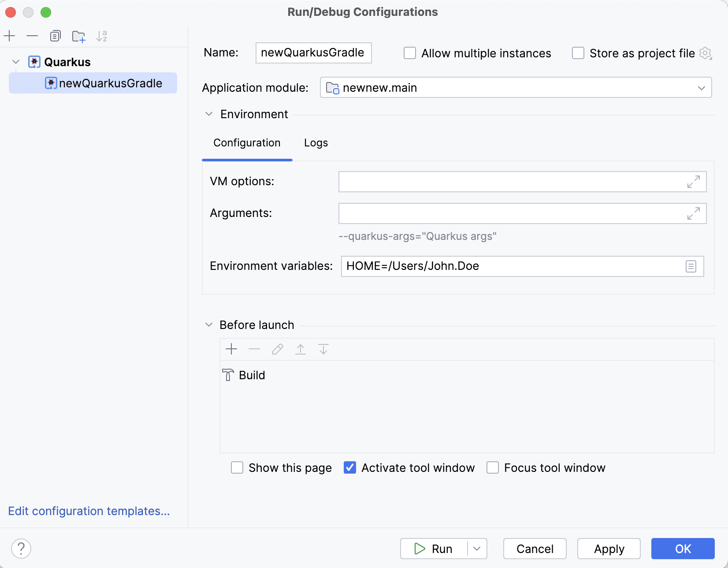Expand the Arguments field
Image resolution: width=728 pixels, height=568 pixels.
pos(694,213)
